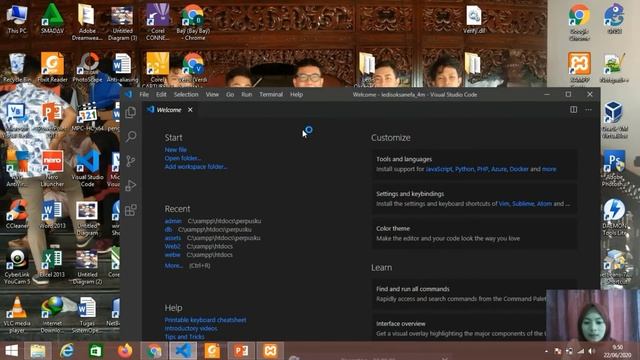Install JavaScript support link
Screen dimensions: 640x360
coord(439,169)
